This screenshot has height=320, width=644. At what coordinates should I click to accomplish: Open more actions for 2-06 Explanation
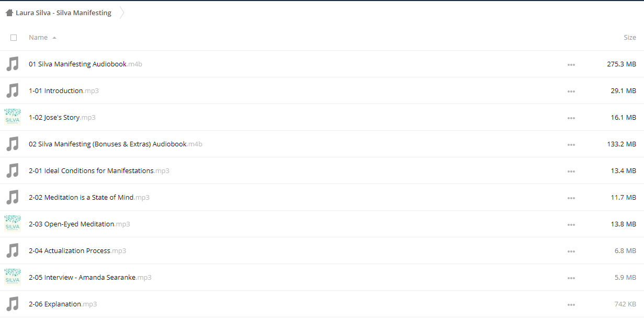coord(571,305)
